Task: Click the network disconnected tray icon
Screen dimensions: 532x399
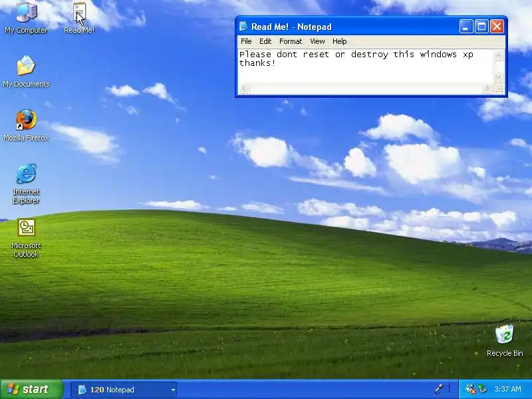Action: point(470,389)
